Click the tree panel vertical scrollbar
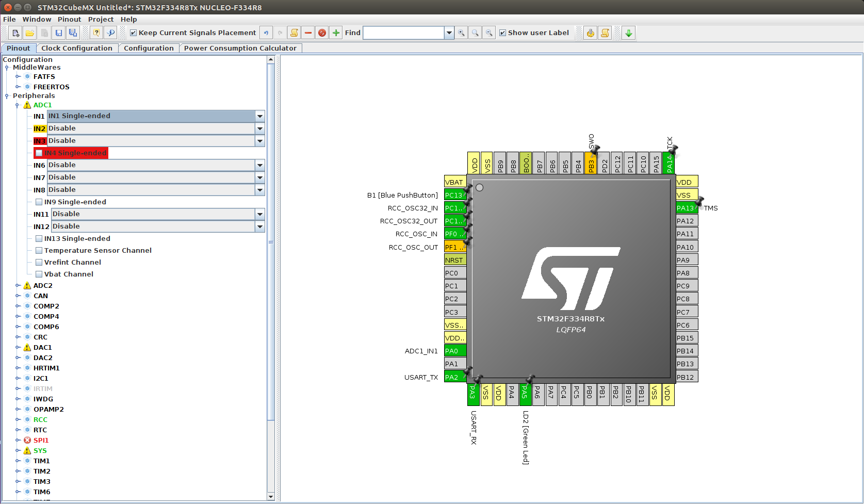Image resolution: width=864 pixels, height=504 pixels. (271, 242)
